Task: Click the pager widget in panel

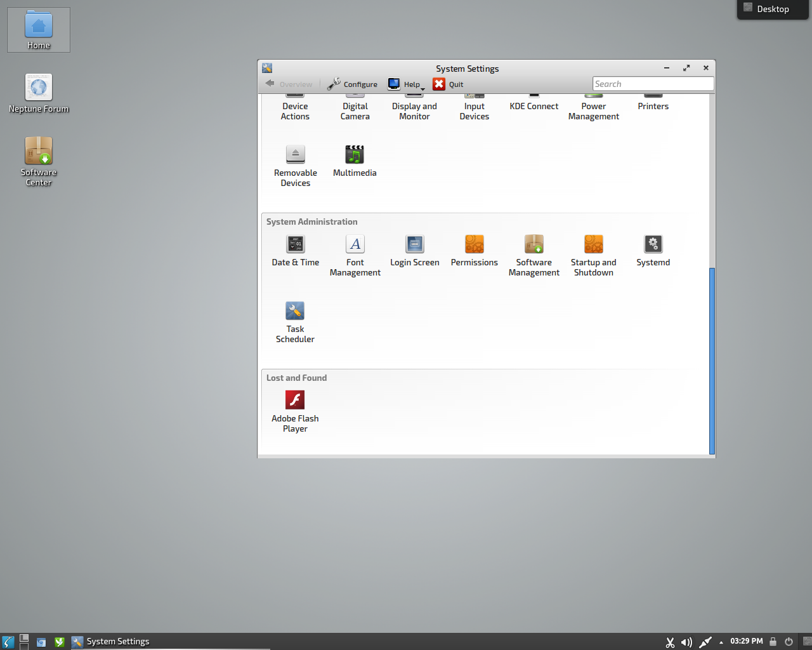Action: point(24,642)
